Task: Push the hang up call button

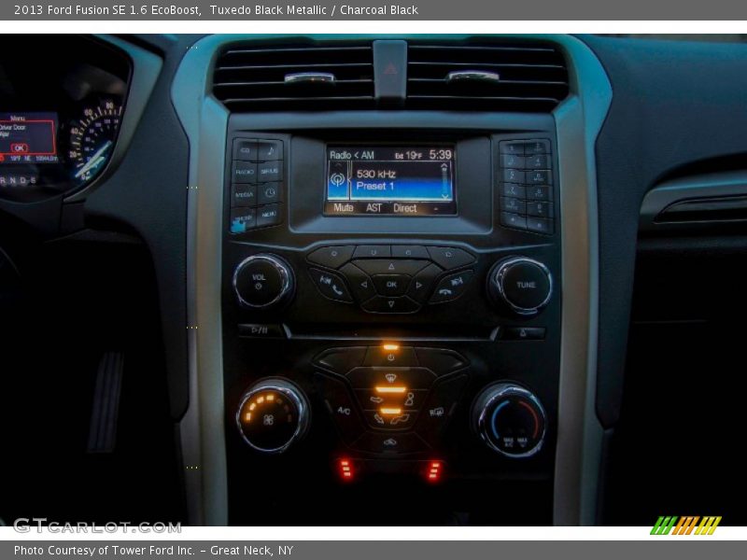Action: pos(450,287)
